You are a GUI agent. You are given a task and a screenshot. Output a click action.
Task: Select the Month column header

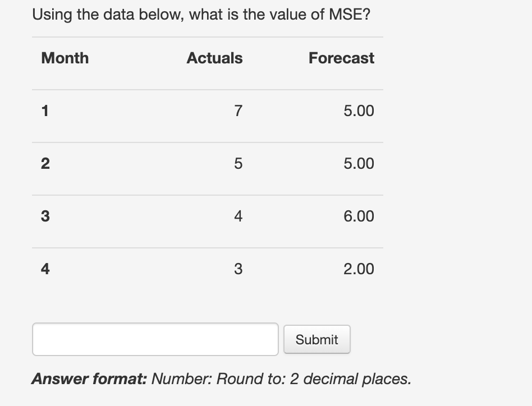click(65, 58)
